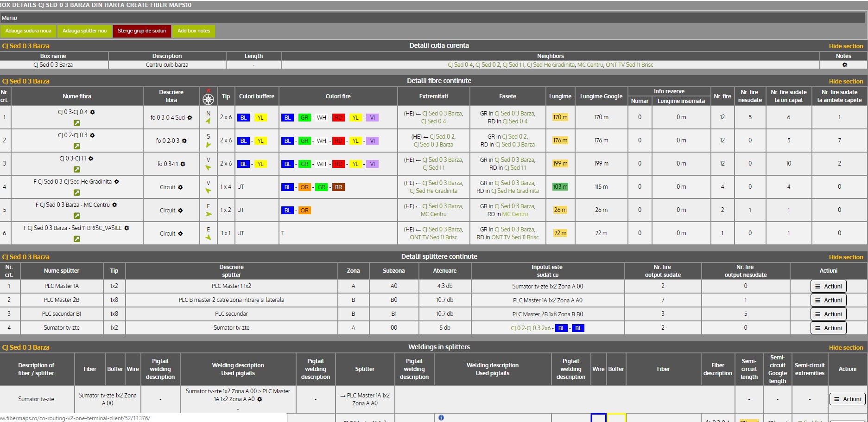
Task: Click the east direction arrow in row 5
Action: [209, 214]
